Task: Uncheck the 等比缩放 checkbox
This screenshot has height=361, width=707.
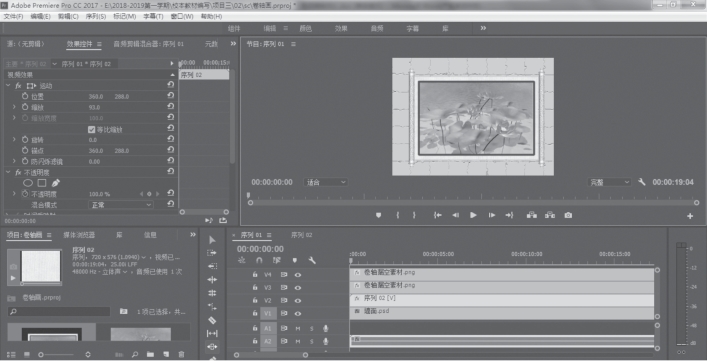Action: coord(92,129)
